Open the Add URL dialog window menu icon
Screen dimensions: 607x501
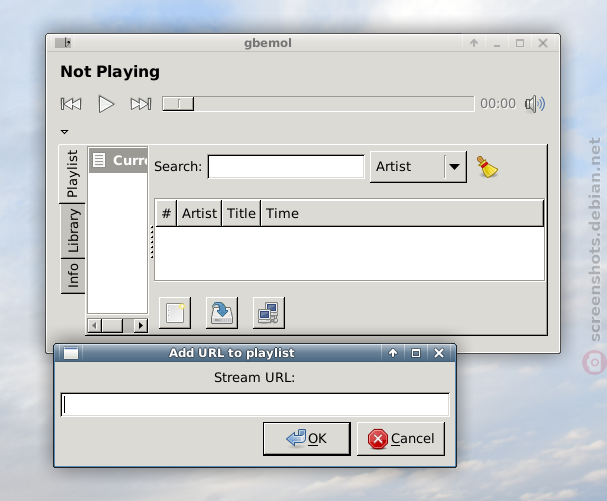[x=71, y=353]
